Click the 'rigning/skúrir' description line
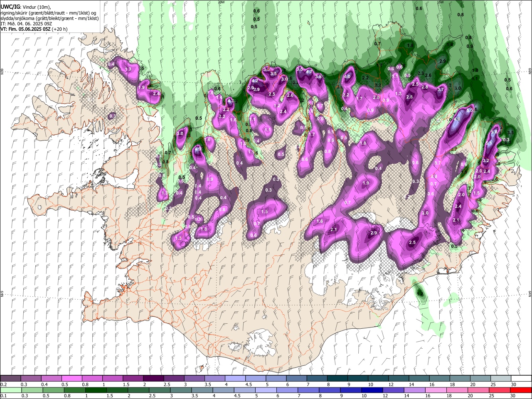The height and width of the screenshot is (399, 532). 48,13
